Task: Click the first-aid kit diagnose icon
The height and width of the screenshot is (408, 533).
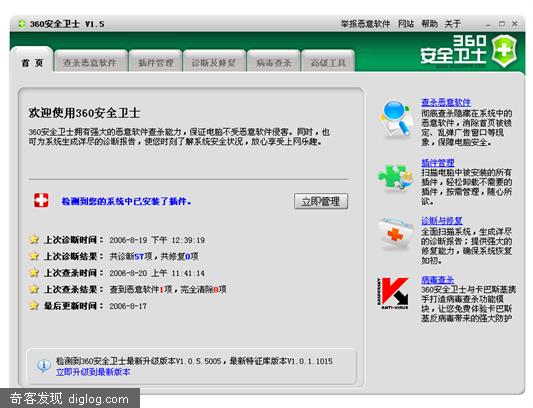Action: tap(395, 233)
